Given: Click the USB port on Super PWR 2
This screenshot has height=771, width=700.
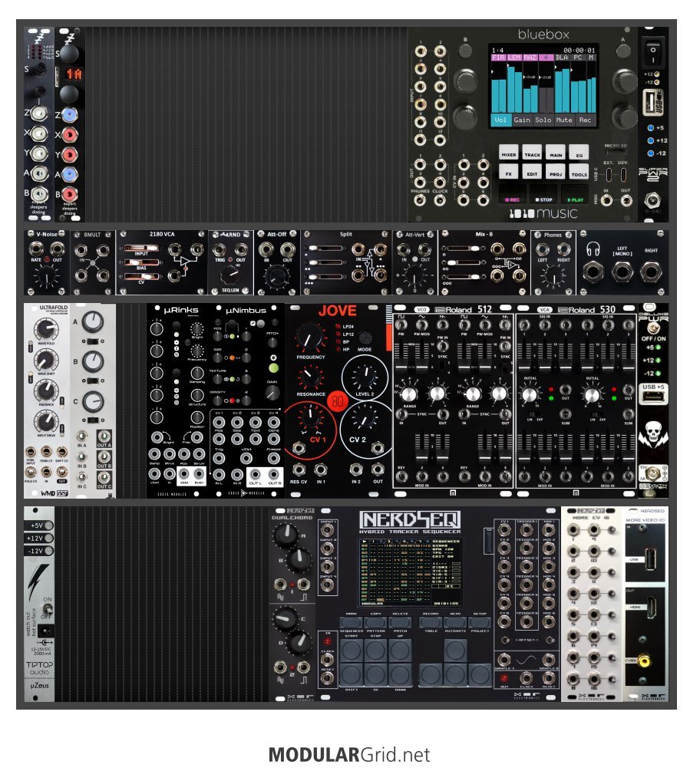Looking at the screenshot, I should click(652, 102).
